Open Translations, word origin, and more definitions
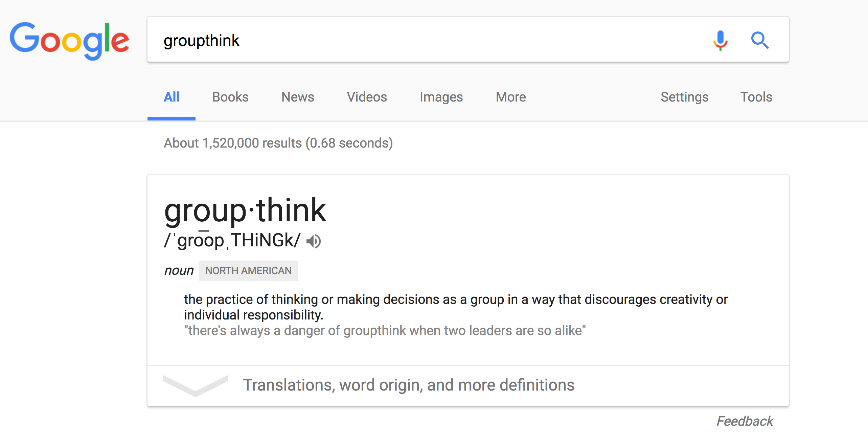Screen dimensions: 868x442 408,385
